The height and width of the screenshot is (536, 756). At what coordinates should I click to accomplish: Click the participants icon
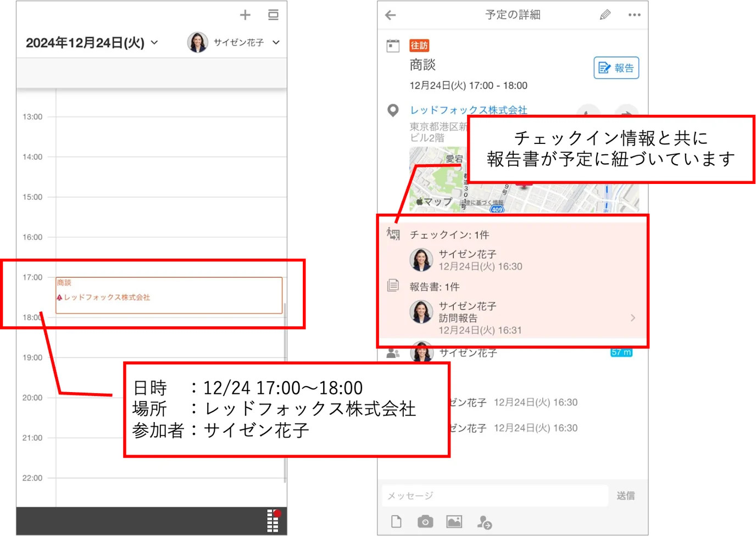[x=393, y=353]
